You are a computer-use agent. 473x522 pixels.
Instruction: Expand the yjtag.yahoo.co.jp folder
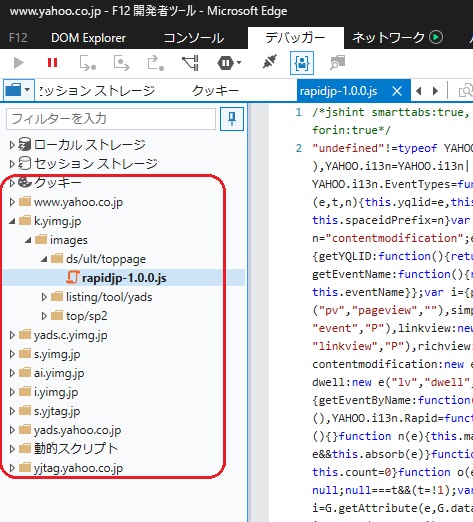[x=12, y=468]
